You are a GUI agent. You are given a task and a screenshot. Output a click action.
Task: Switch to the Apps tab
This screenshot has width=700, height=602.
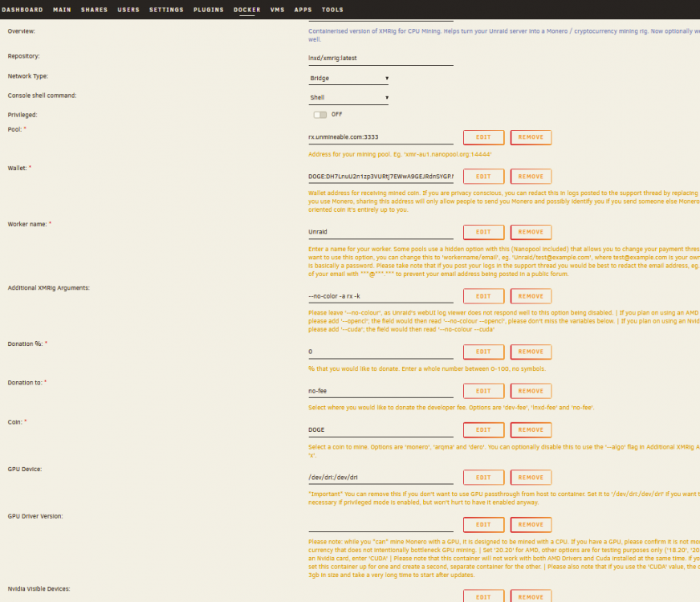tap(303, 10)
